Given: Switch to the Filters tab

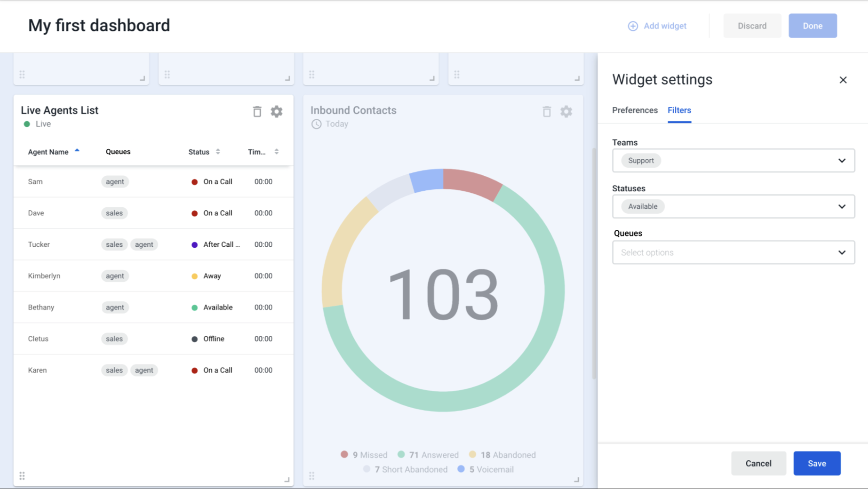Looking at the screenshot, I should (x=679, y=110).
